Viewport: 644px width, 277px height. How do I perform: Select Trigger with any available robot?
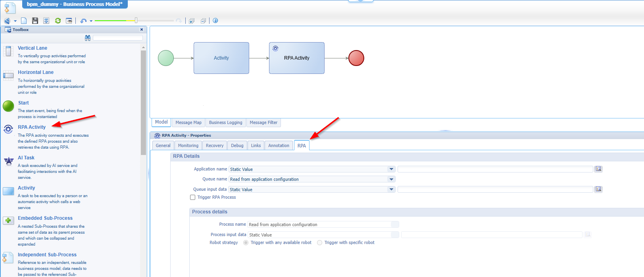(246, 242)
